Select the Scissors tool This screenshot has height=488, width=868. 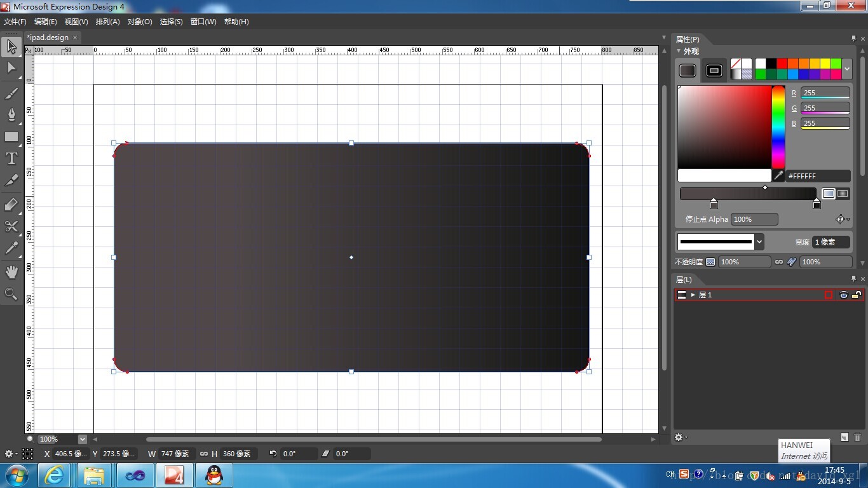click(x=11, y=226)
